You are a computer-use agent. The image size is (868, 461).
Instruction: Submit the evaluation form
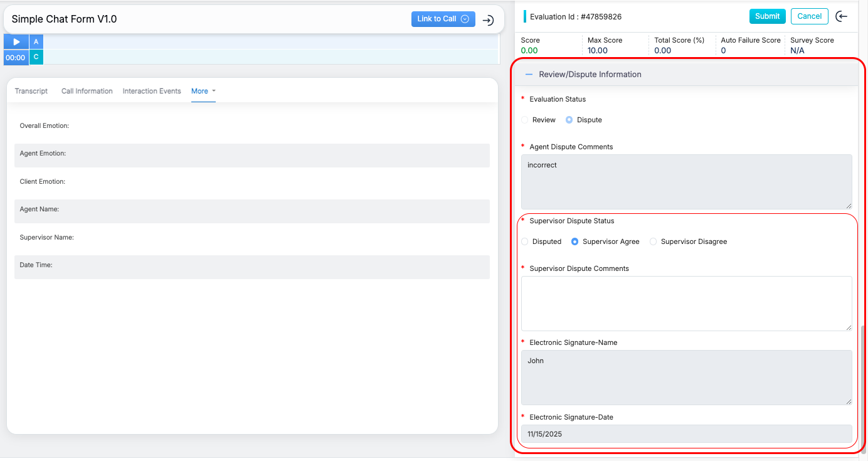point(767,16)
